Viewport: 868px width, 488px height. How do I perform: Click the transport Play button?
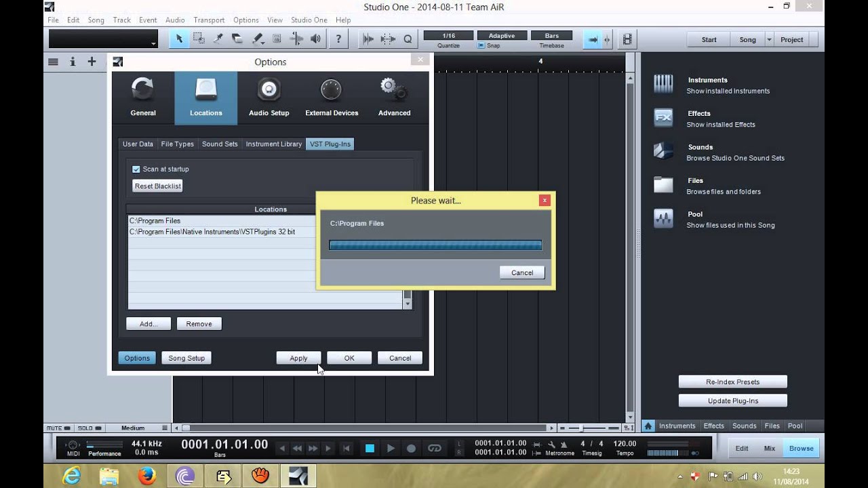[391, 448]
